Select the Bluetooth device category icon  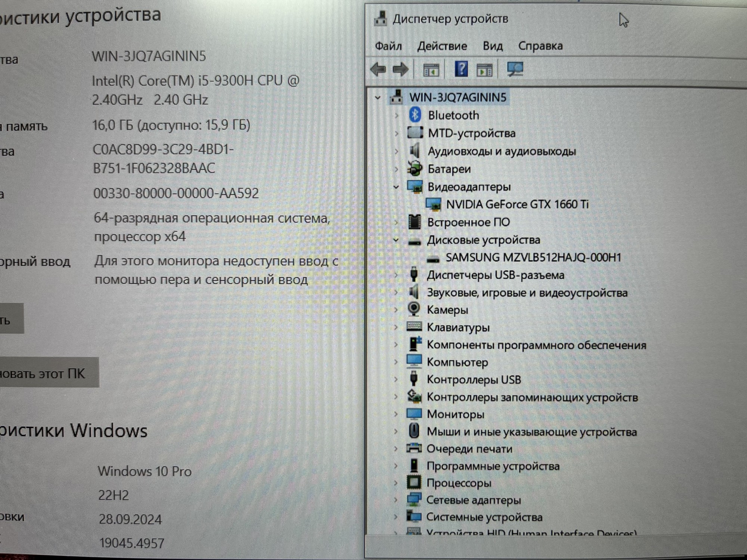tap(416, 115)
